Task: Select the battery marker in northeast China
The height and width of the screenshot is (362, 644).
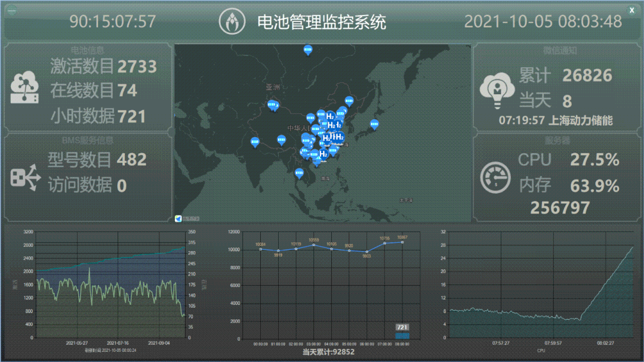Action: 349,101
